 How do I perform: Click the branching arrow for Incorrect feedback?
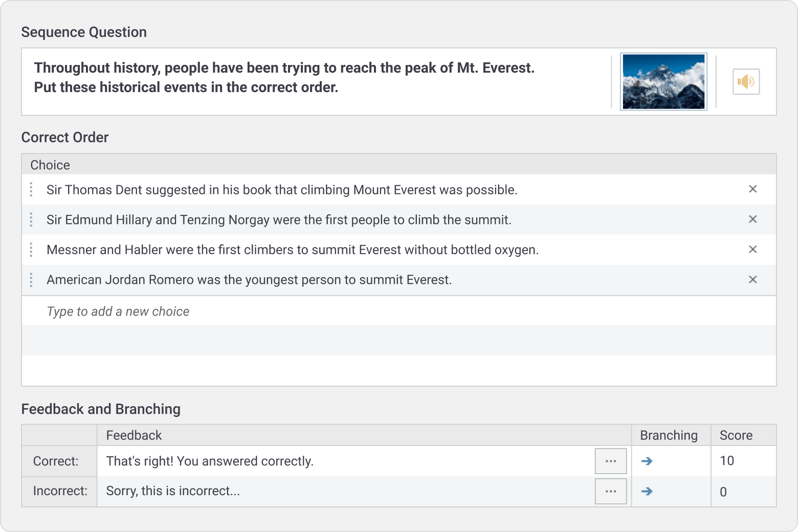point(647,491)
